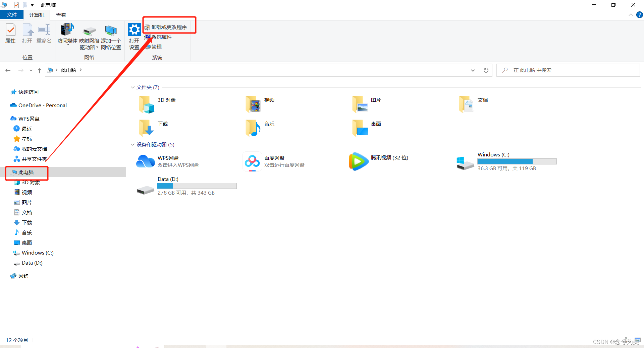Select the 文档 folder icon in main pane
644x348 pixels.
[x=466, y=104]
